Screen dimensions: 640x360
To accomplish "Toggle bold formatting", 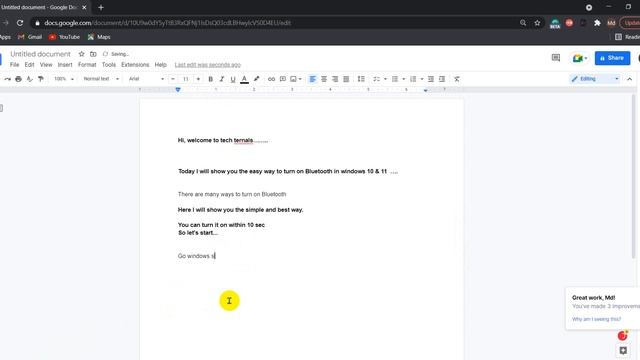I will (211, 79).
